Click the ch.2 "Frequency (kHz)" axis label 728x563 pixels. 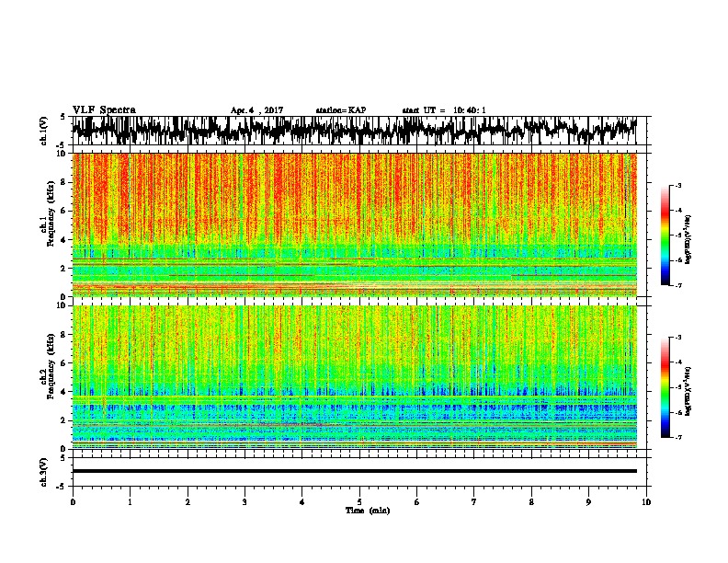(51, 366)
